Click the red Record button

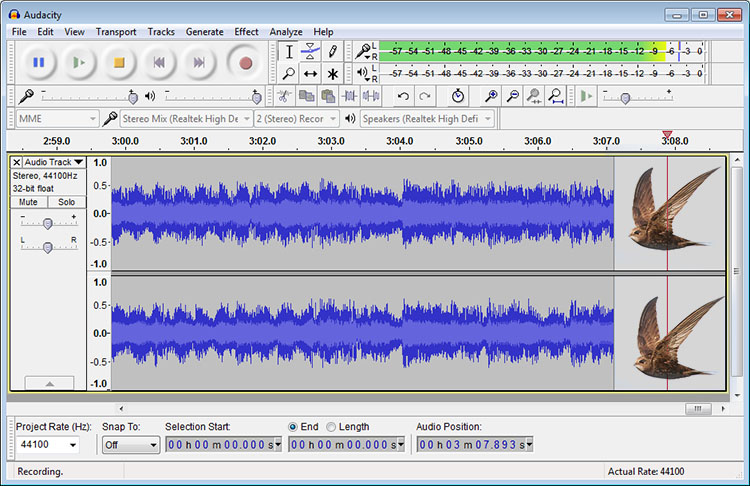click(x=246, y=63)
